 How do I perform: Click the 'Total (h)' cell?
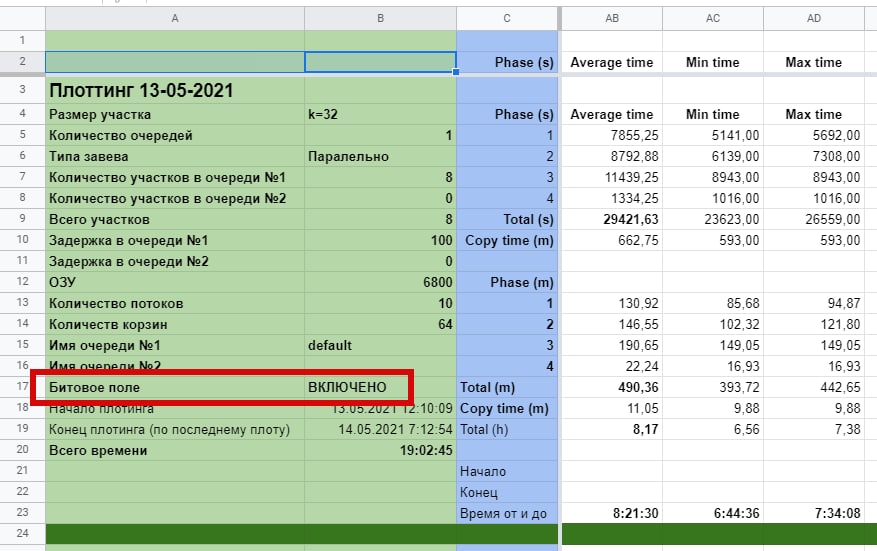(507, 430)
